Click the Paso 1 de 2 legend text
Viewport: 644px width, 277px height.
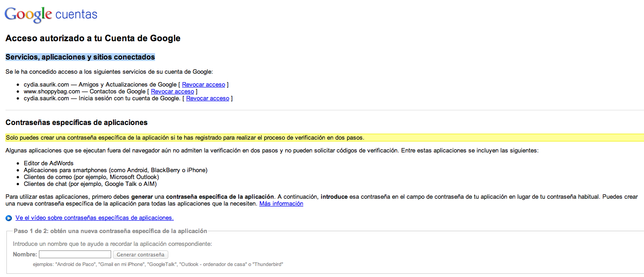[x=110, y=231]
